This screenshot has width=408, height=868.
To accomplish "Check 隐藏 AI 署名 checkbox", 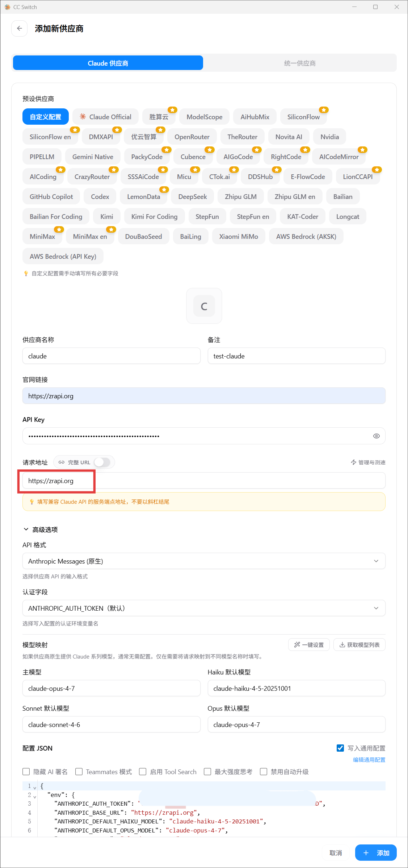I will point(26,772).
